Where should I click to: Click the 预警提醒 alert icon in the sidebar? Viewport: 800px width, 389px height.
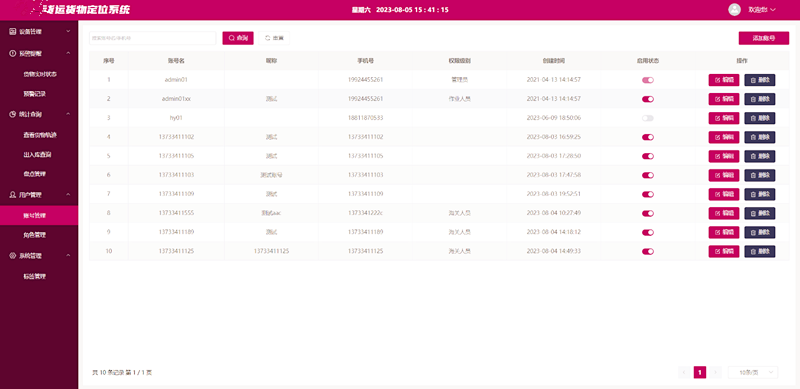[13, 53]
